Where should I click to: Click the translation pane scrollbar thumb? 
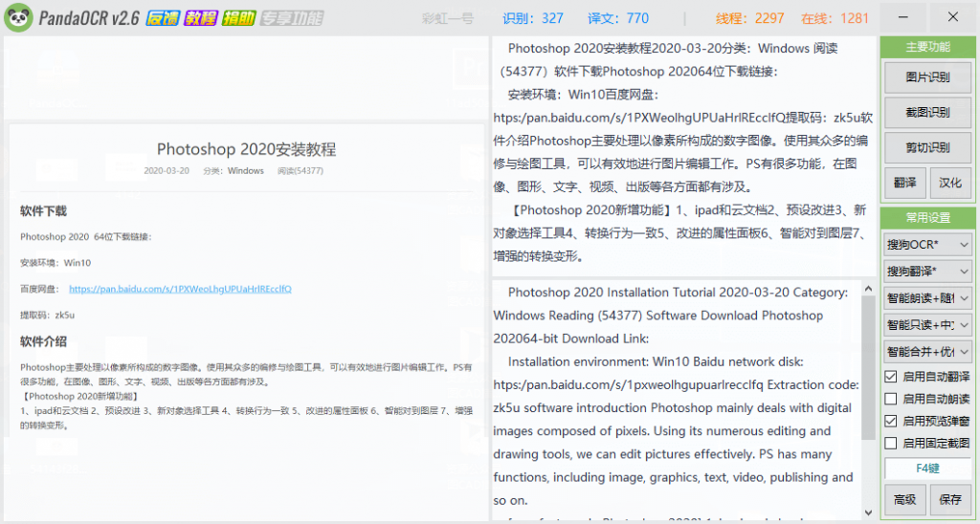coord(868,368)
